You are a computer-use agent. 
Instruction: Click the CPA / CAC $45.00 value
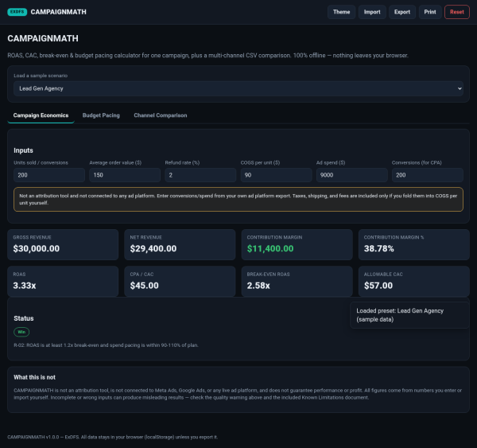[x=144, y=286]
